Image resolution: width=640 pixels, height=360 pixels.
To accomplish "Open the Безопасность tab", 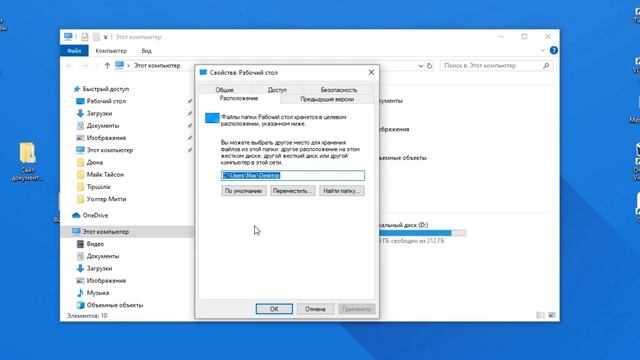I will (339, 89).
